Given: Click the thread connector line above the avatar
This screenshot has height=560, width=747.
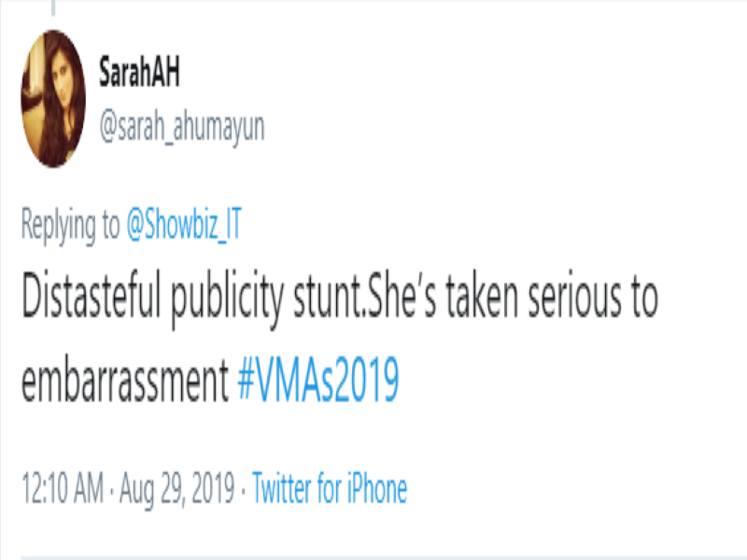Looking at the screenshot, I should [53, 7].
